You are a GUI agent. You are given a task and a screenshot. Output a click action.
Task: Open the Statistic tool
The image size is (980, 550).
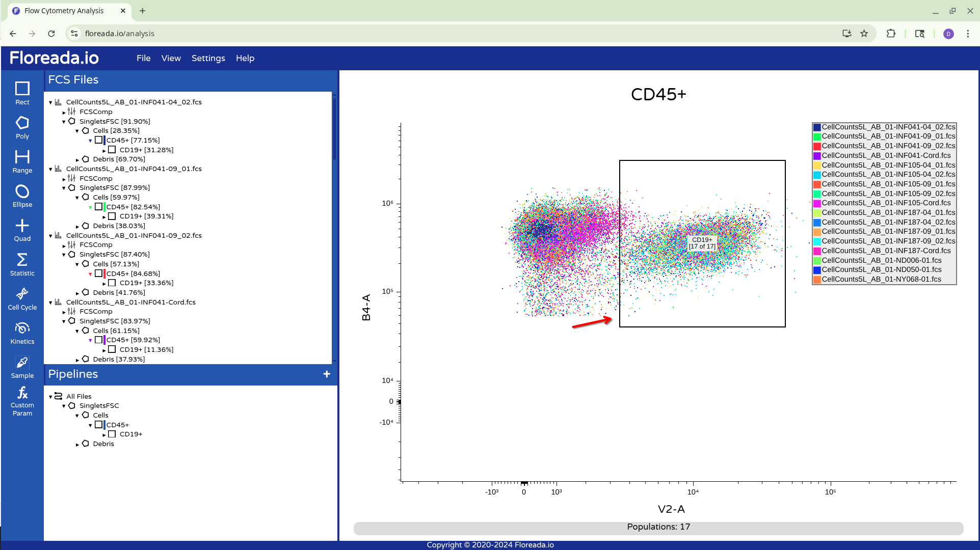pos(22,264)
